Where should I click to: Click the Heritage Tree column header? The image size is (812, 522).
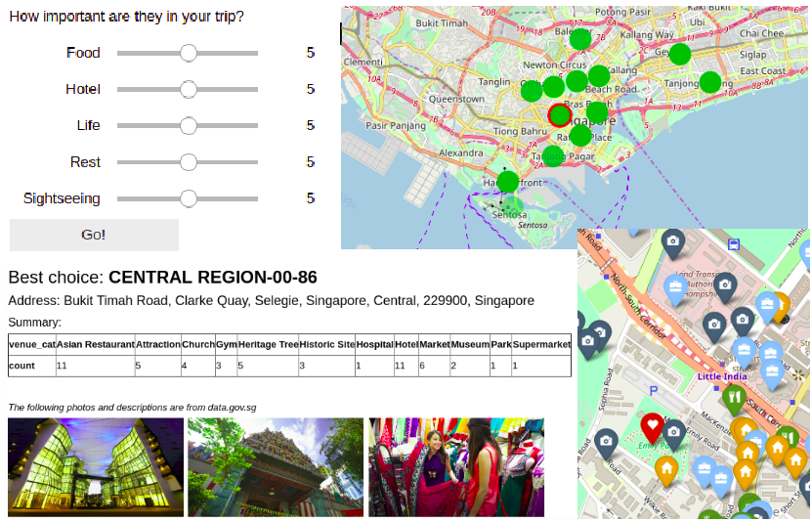coord(268,344)
